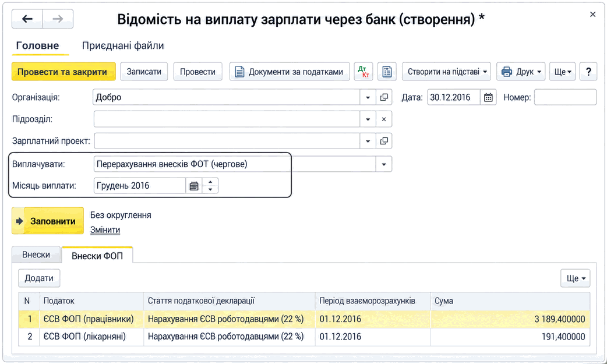Expand the Організація dropdown list
The image size is (607, 364).
368,98
